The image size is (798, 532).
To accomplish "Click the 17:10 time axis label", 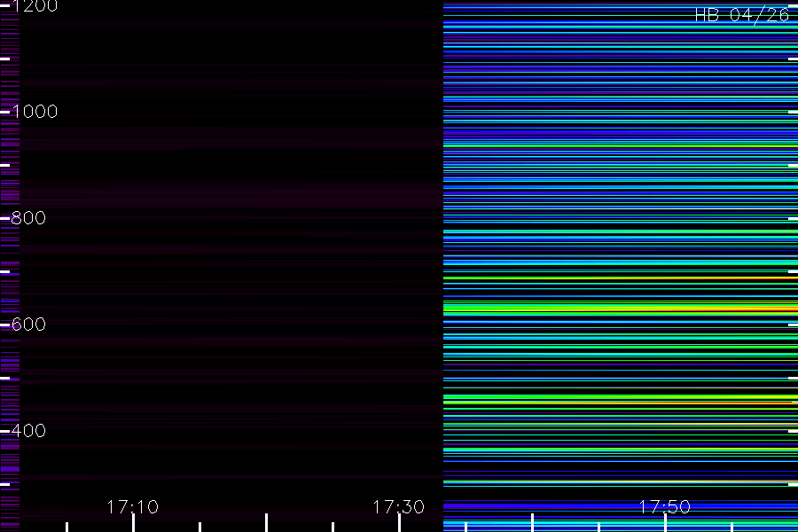I will tap(133, 507).
